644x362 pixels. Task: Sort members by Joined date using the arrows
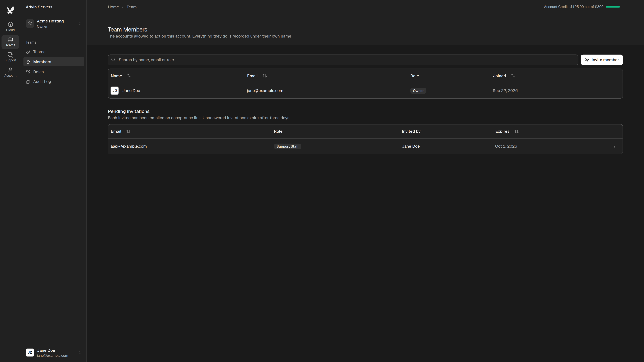click(x=513, y=76)
